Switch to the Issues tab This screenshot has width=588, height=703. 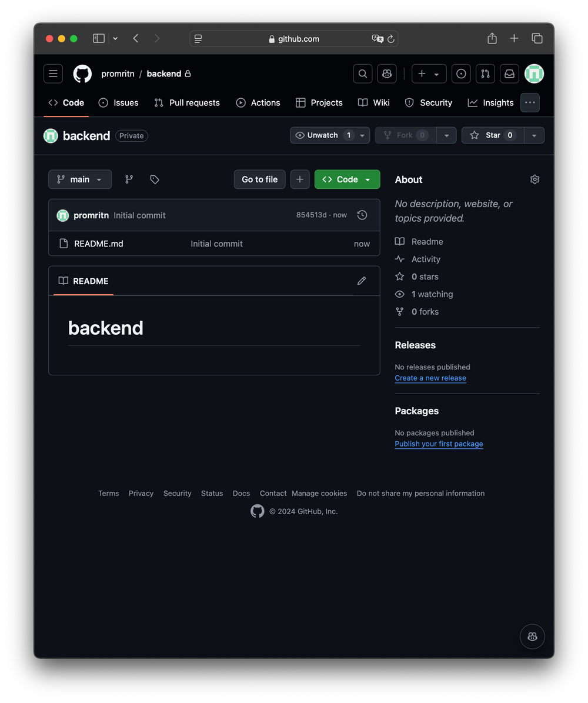[118, 103]
